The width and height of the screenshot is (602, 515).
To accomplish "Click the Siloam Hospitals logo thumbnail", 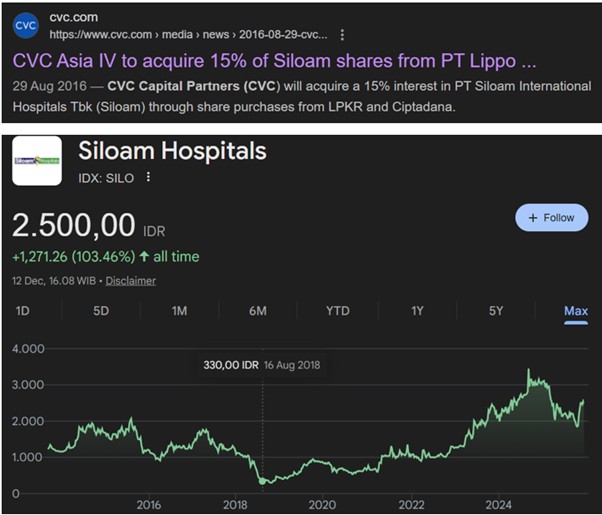I will (38, 161).
